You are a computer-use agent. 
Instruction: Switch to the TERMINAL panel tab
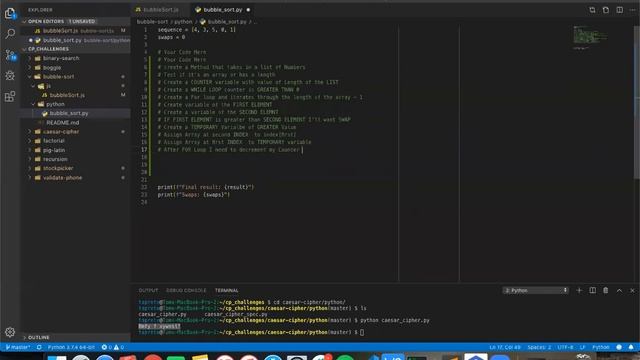tap(227, 290)
